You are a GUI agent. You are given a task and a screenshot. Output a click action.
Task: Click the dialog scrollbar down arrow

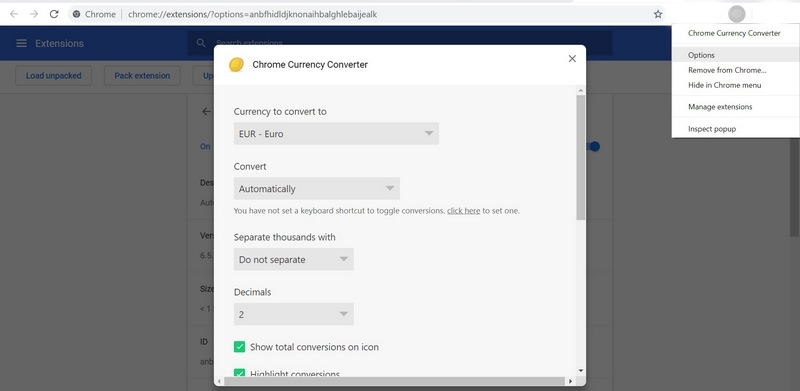point(581,371)
